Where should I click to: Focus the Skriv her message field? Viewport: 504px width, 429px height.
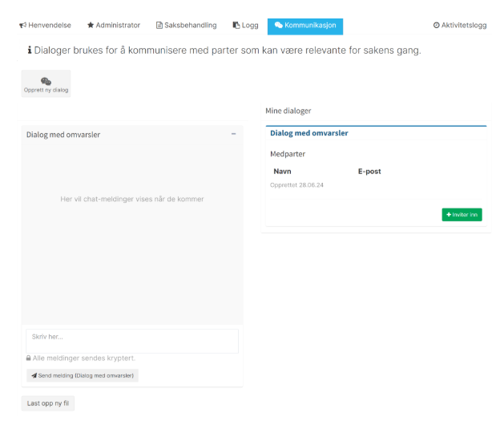132,341
